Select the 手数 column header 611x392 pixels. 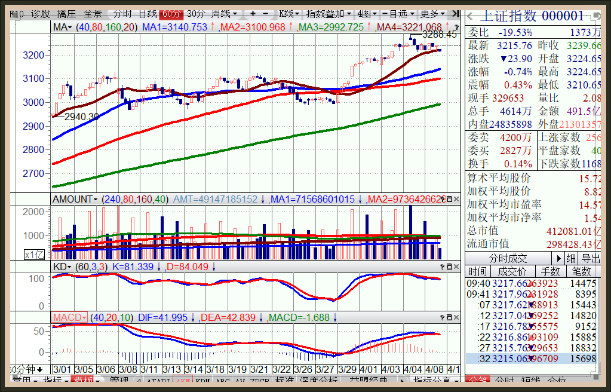click(x=551, y=271)
